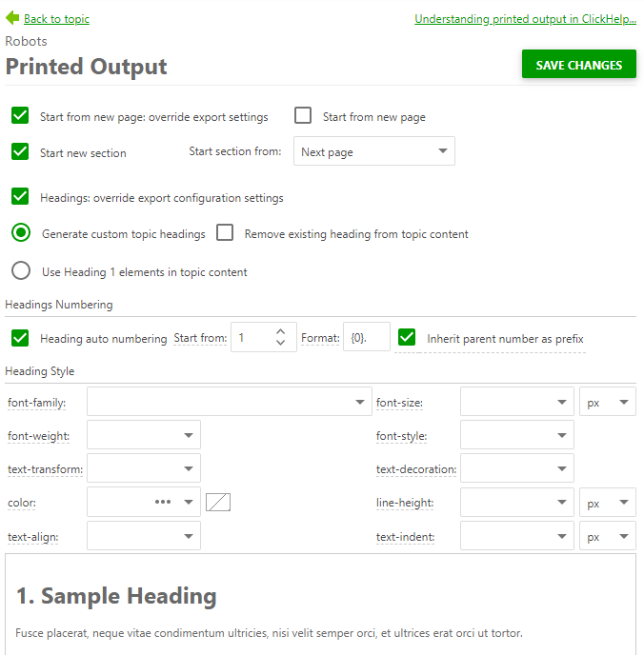Click the Format: label
Image resolution: width=644 pixels, height=655 pixels.
[x=320, y=338]
